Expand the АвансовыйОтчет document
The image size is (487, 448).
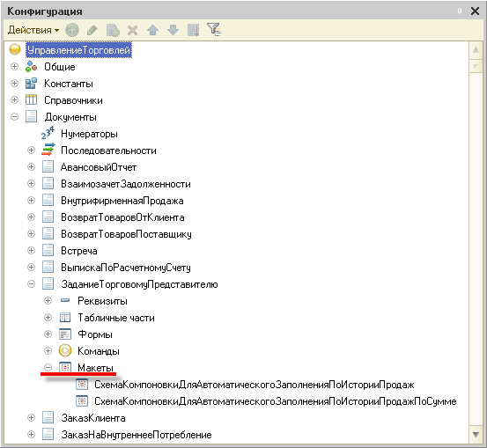click(x=31, y=167)
